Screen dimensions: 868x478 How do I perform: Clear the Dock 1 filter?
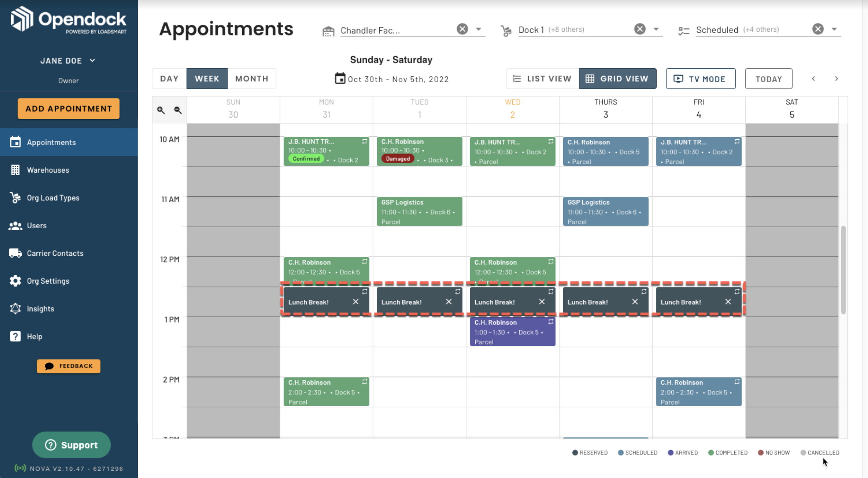point(640,29)
